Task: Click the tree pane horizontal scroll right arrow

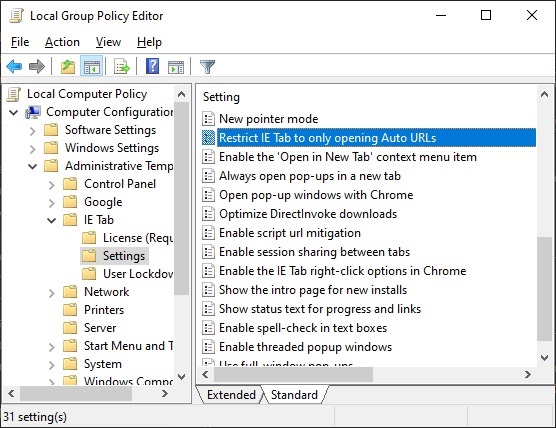Action: click(x=165, y=393)
